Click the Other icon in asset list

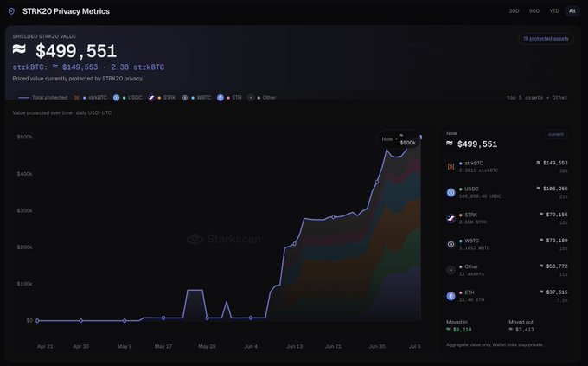[451, 270]
